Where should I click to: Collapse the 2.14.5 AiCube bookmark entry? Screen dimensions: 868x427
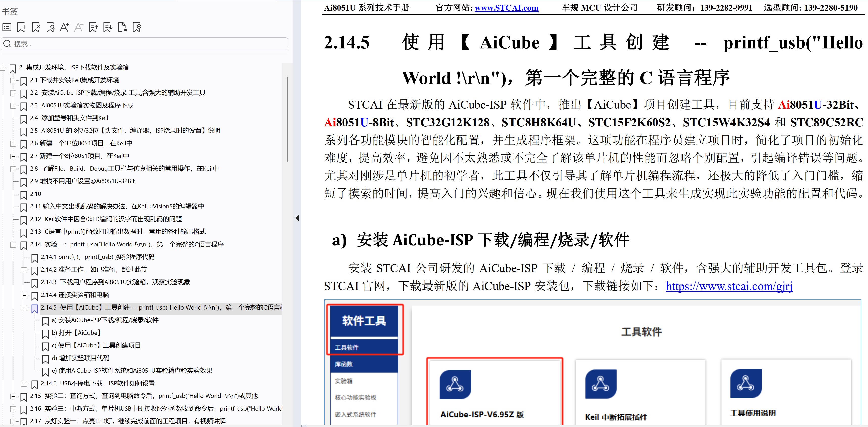[24, 308]
